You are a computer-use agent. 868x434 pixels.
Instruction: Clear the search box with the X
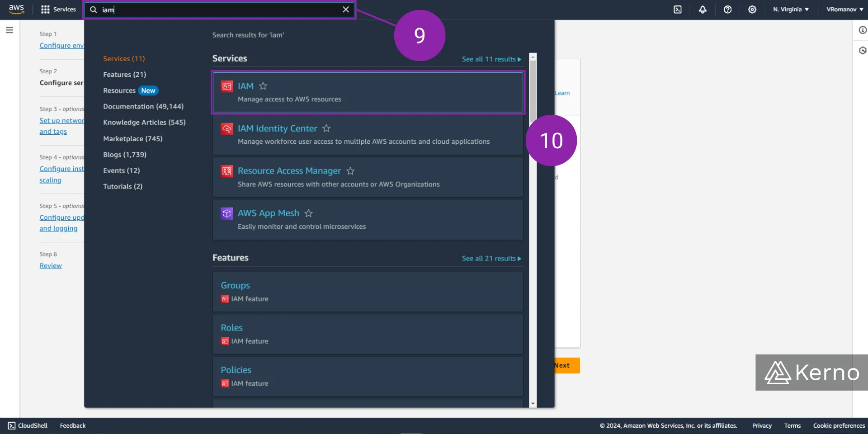click(346, 9)
